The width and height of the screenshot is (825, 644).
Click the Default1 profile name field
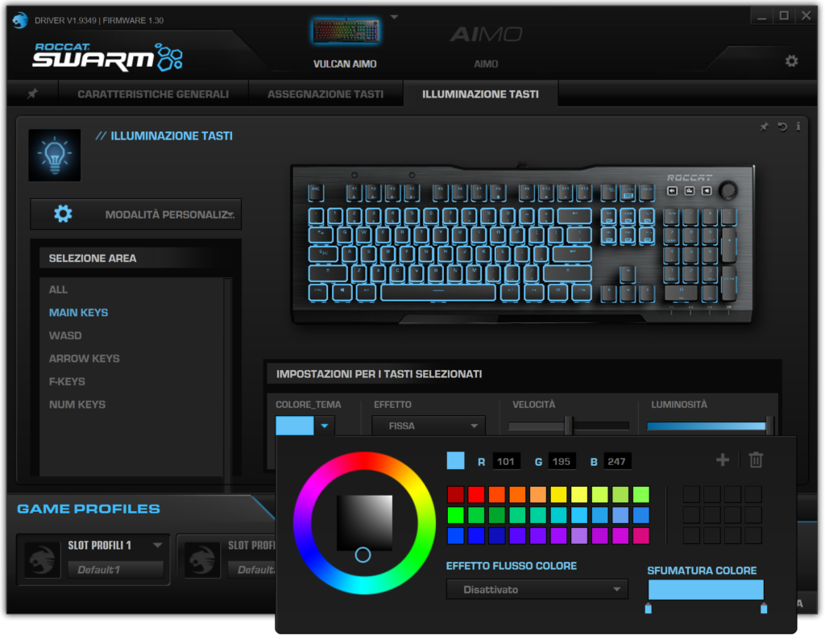click(x=115, y=569)
